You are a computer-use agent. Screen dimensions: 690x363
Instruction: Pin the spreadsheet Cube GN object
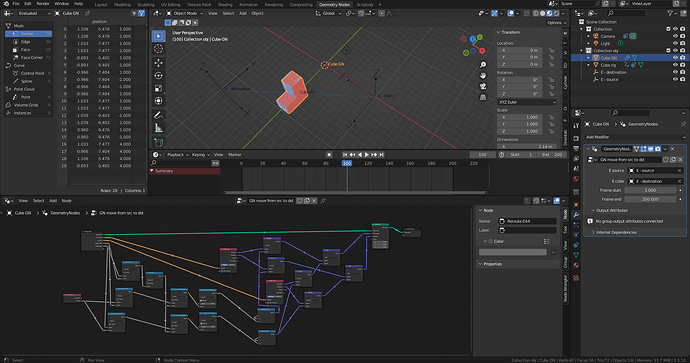click(x=87, y=13)
